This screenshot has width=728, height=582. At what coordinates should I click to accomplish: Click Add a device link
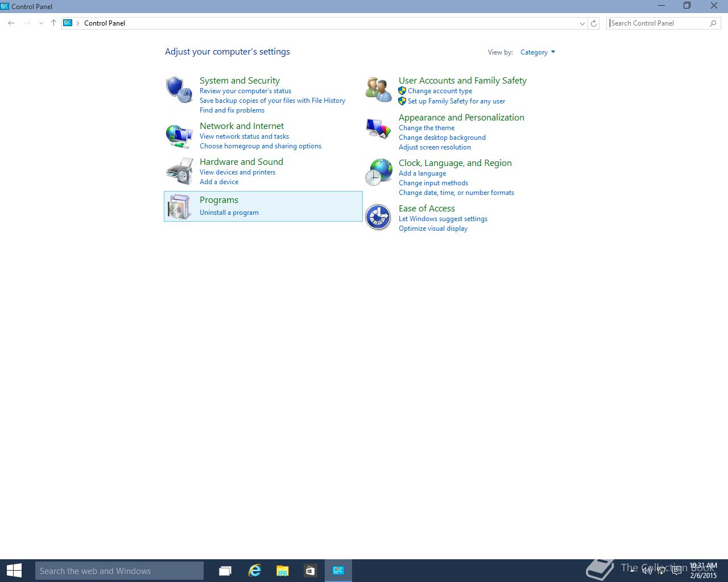pos(219,182)
